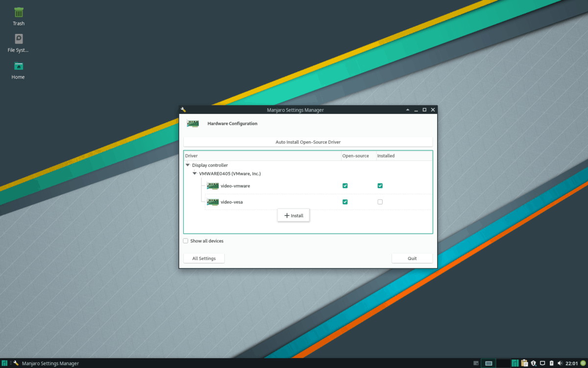Screen dimensions: 588x368
Task: Click the 22:01 clock in taskbar
Action: point(571,363)
